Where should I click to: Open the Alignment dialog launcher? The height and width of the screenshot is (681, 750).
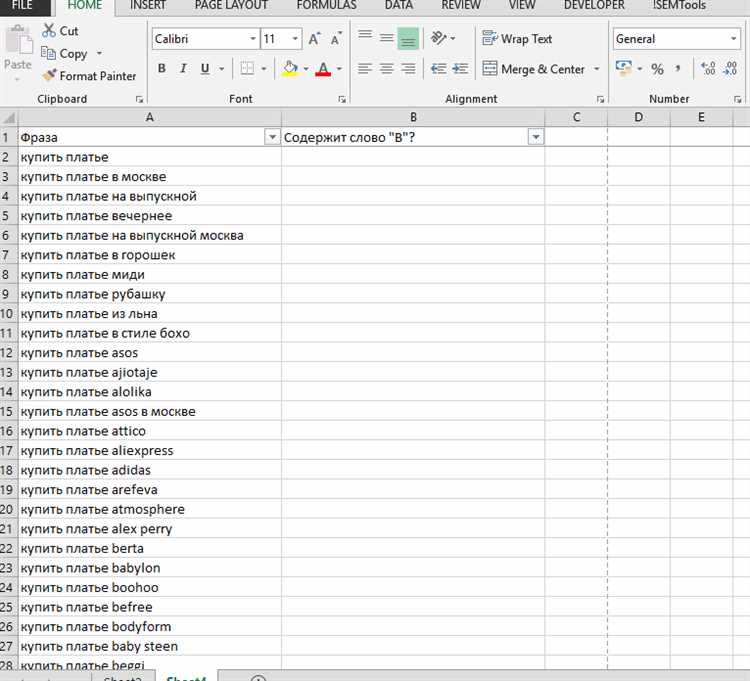pos(600,99)
